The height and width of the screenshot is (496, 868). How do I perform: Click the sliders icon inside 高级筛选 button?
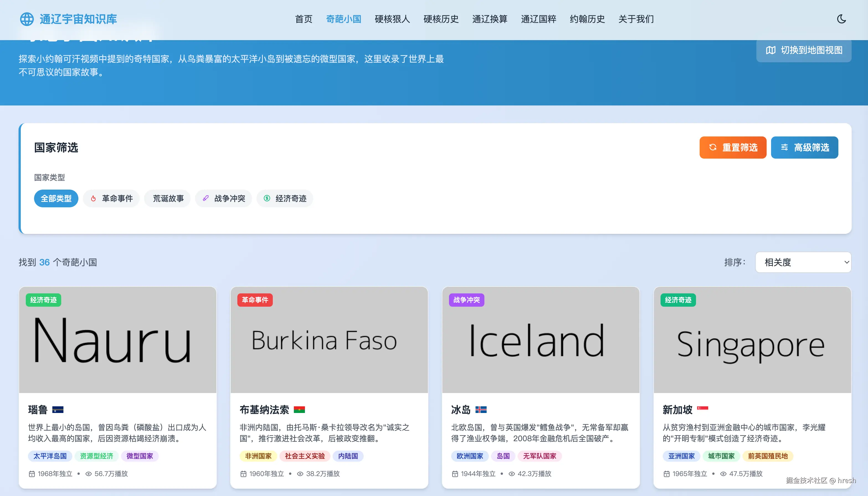tap(785, 147)
